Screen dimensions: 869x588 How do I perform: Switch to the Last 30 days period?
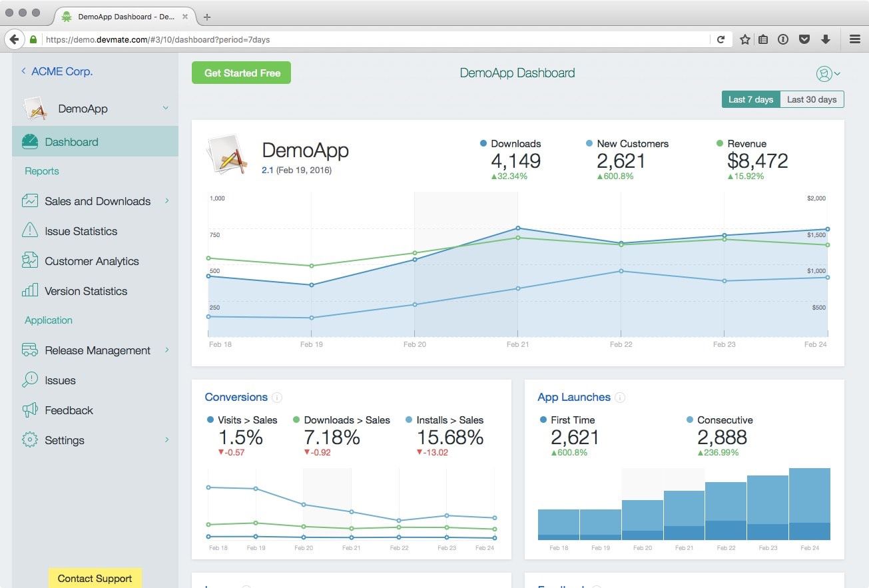[812, 99]
